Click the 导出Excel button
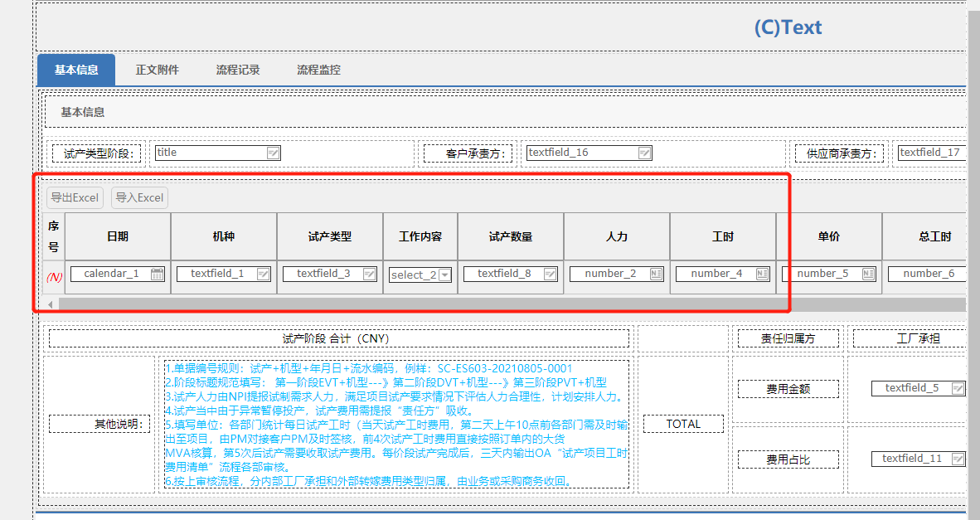The width and height of the screenshot is (980, 520). pos(75,197)
